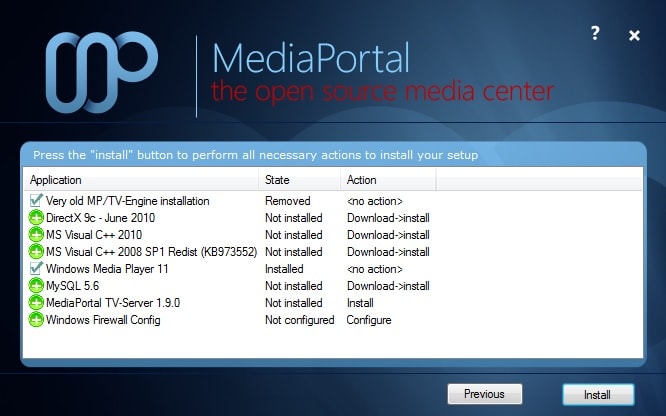The width and height of the screenshot is (666, 416).
Task: Click green icon beside MS Visual C++ 2010
Action: pyautogui.click(x=37, y=235)
